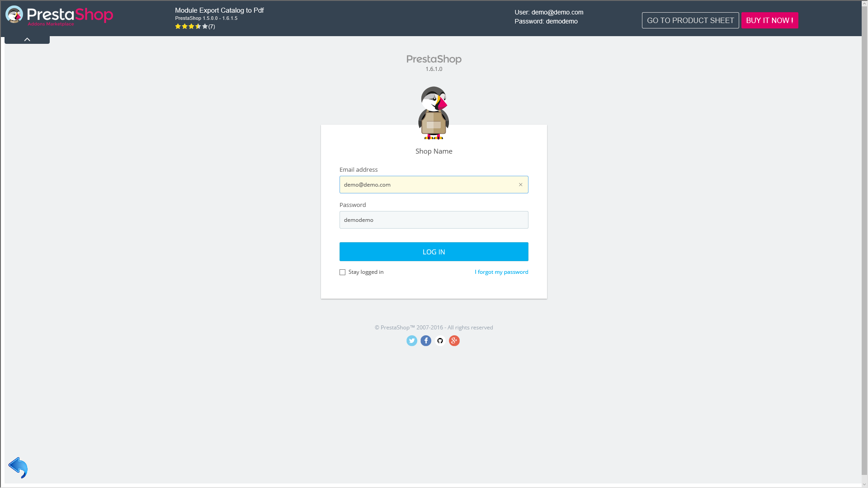868x488 pixels.
Task: Click the puffin mascot image
Action: click(x=434, y=113)
